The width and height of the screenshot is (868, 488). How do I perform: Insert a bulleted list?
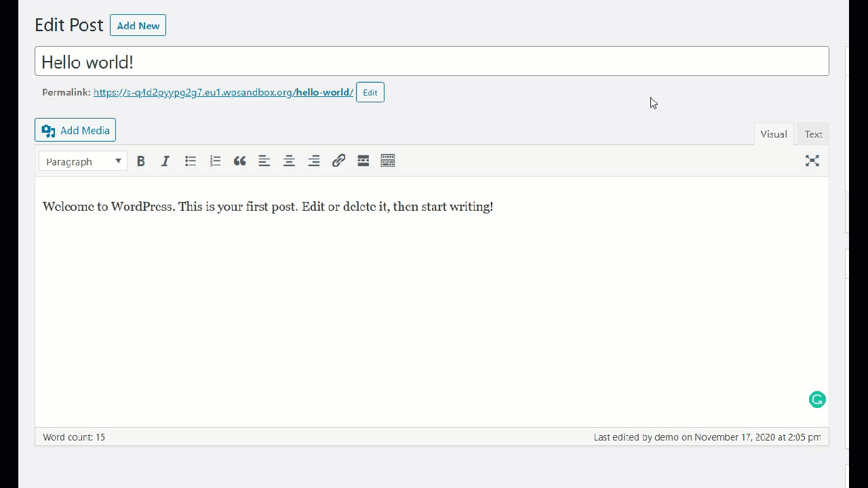click(190, 161)
